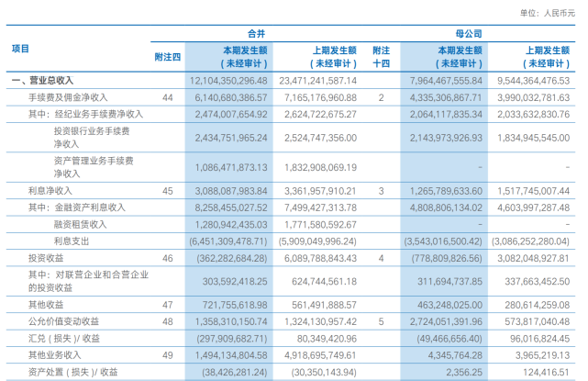The height and width of the screenshot is (381, 588).
Task: Click the 附注四 column header
Action: 167,57
